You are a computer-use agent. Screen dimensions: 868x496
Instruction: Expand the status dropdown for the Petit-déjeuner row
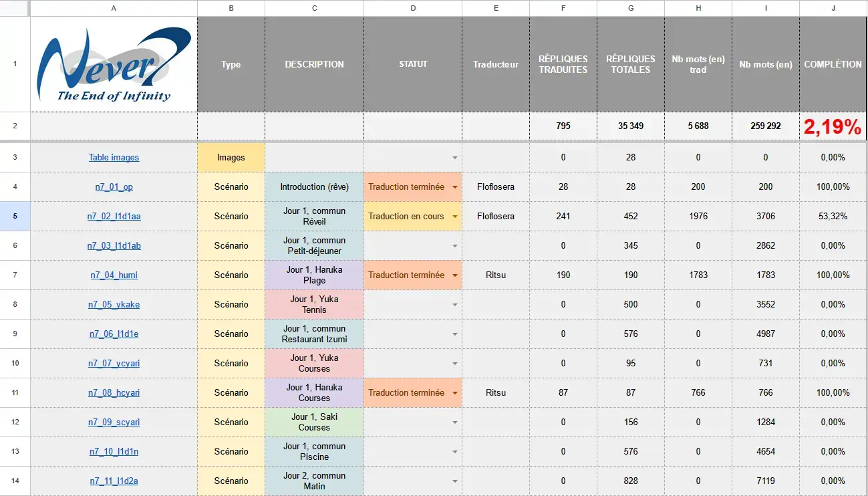[x=455, y=245]
